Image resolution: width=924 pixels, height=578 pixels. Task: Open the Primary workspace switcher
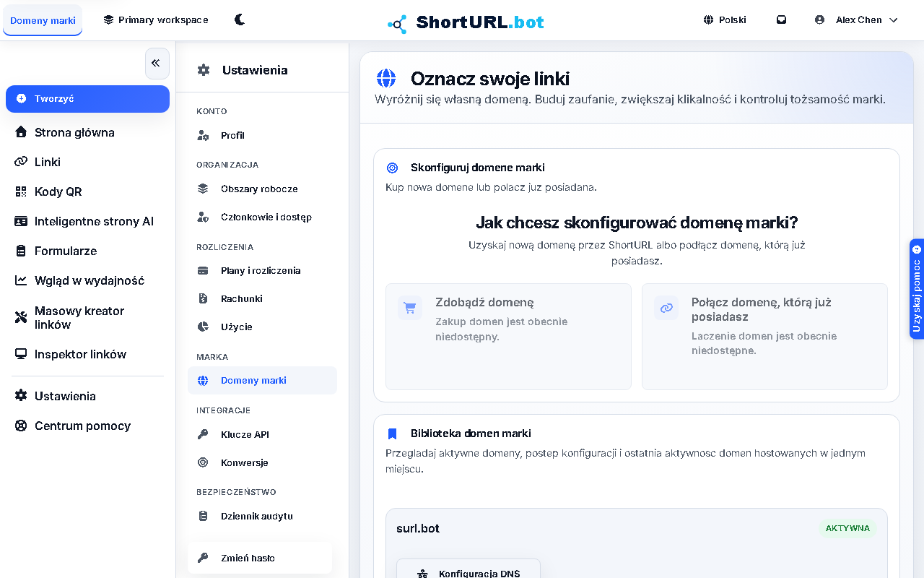click(x=156, y=20)
